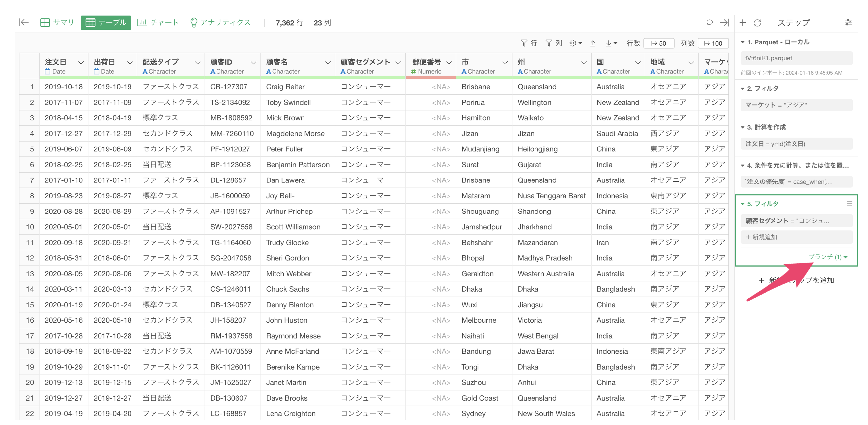Click the 行 row filter icon

point(528,43)
